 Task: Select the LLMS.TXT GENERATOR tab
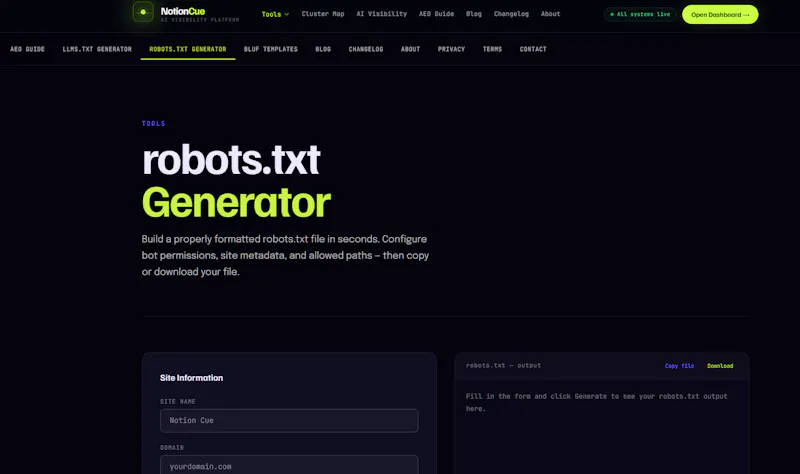pyautogui.click(x=97, y=49)
